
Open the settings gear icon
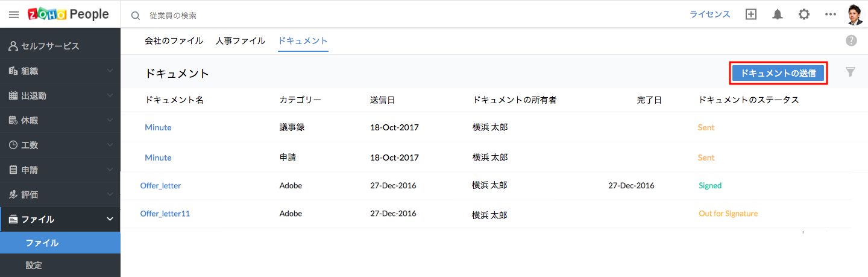(x=804, y=14)
